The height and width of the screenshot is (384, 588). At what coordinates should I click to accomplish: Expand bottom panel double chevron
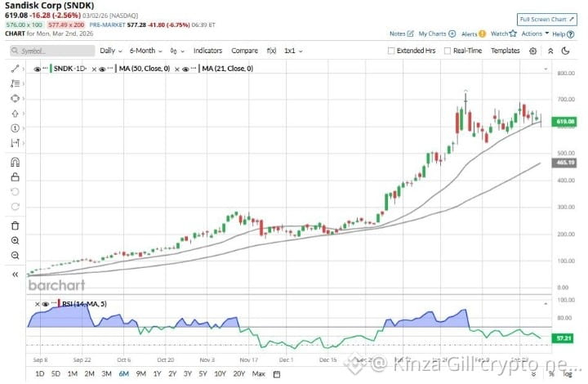coord(533,374)
